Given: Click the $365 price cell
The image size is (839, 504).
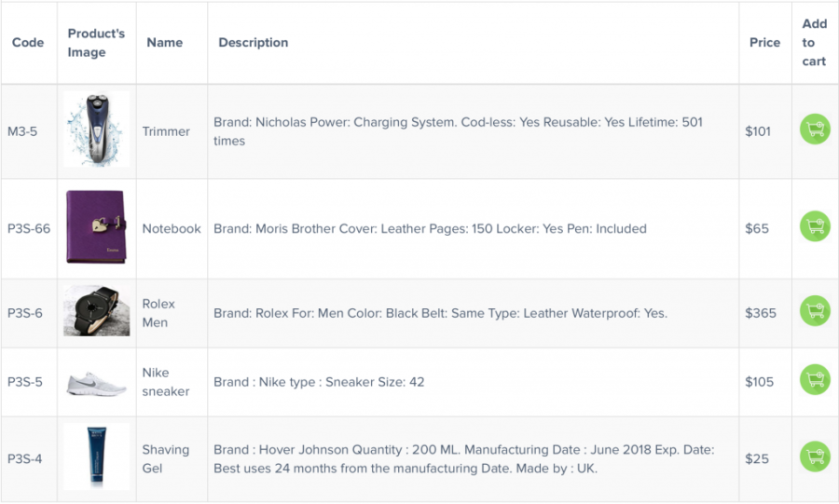Looking at the screenshot, I should (761, 313).
